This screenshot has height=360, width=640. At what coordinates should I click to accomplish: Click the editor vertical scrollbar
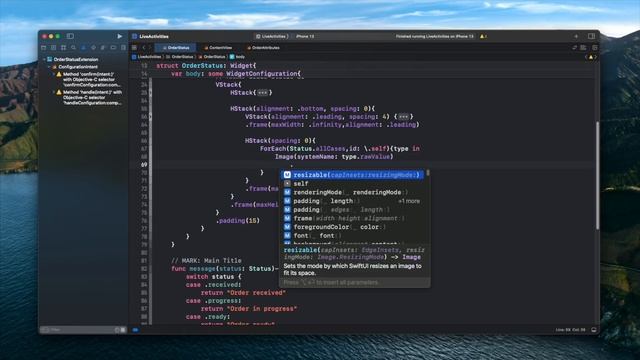598,176
